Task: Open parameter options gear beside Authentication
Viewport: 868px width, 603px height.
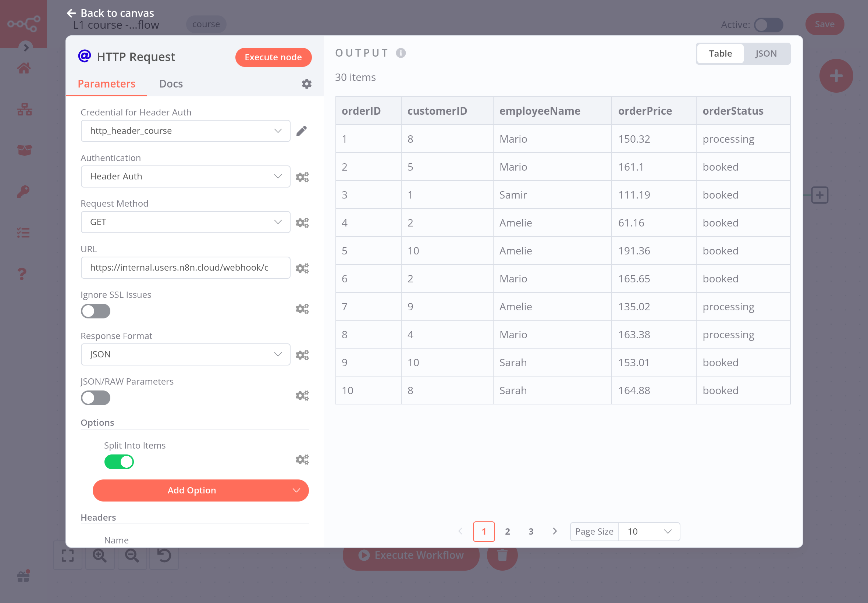Action: (302, 177)
